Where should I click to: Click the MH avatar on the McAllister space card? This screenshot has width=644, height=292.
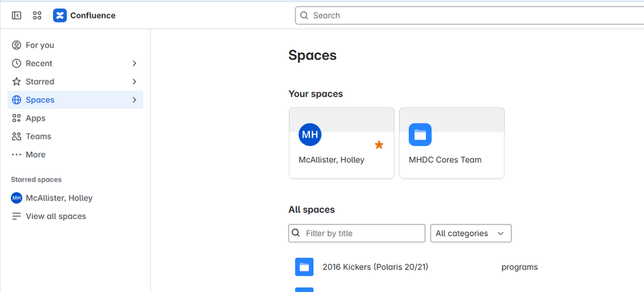point(310,135)
